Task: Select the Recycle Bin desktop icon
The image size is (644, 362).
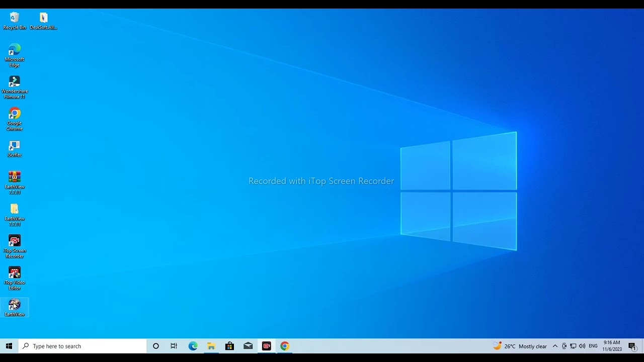Action: click(x=15, y=21)
